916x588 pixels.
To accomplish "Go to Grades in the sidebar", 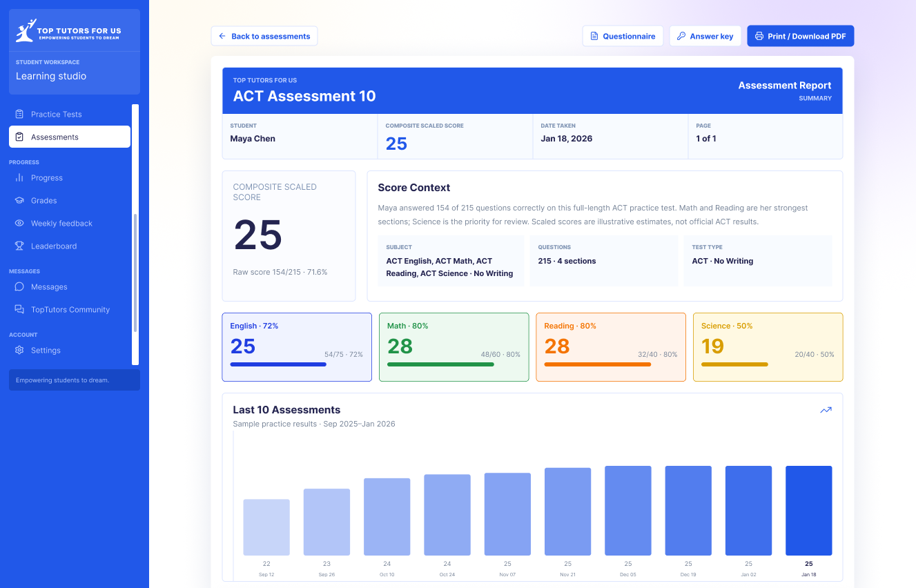I will coord(70,200).
